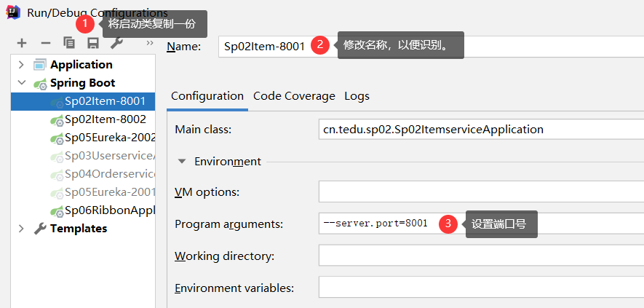644x308 pixels.
Task: Click the Remove Configuration minus icon
Action: (x=45, y=44)
